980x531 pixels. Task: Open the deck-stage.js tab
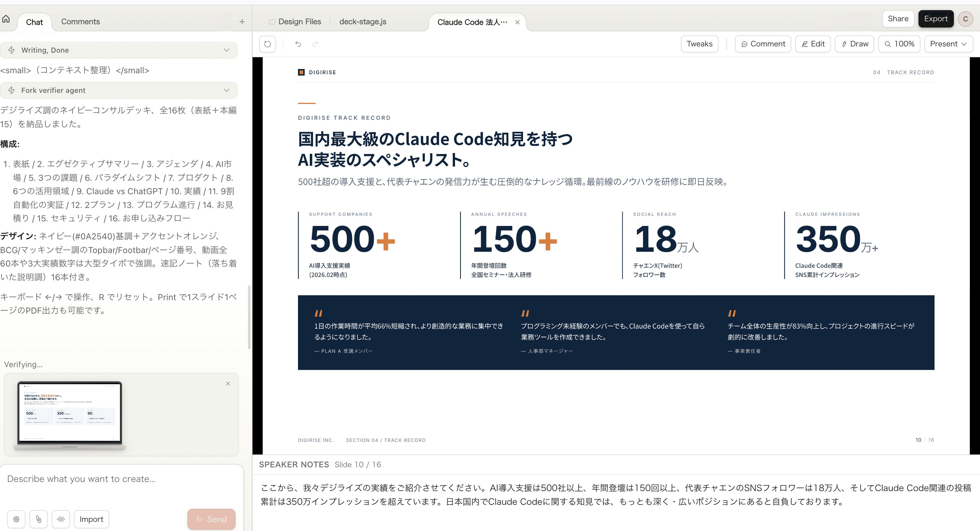(362, 22)
